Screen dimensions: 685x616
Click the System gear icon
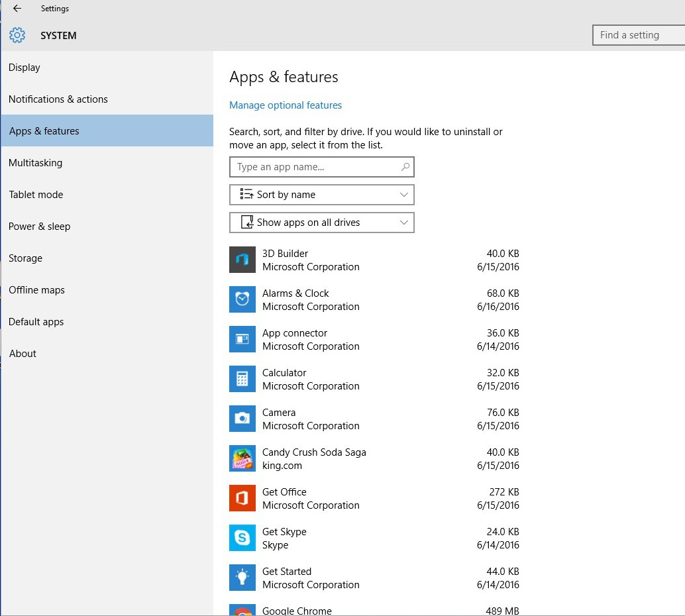17,35
